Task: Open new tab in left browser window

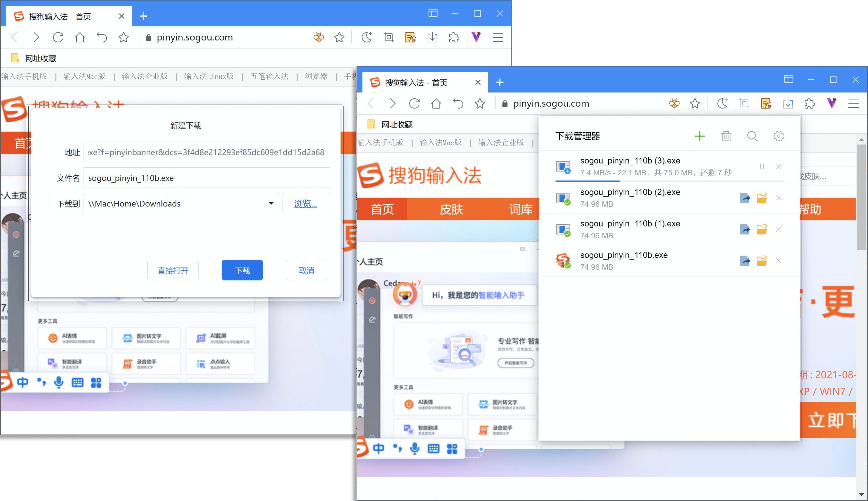Action: [x=143, y=16]
